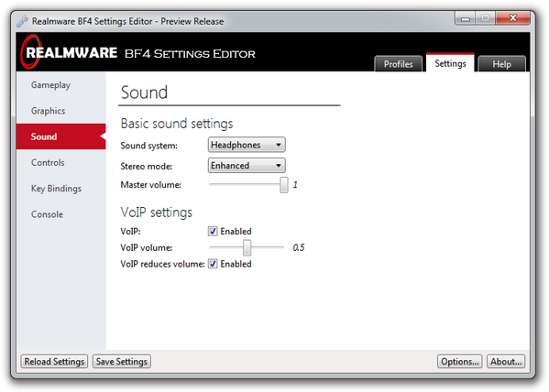This screenshot has height=392, width=549.
Task: Open Key Bindings settings category
Action: (60, 189)
